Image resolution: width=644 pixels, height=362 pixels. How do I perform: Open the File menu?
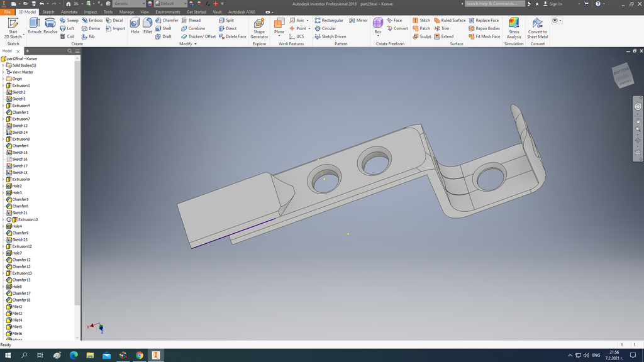click(8, 12)
